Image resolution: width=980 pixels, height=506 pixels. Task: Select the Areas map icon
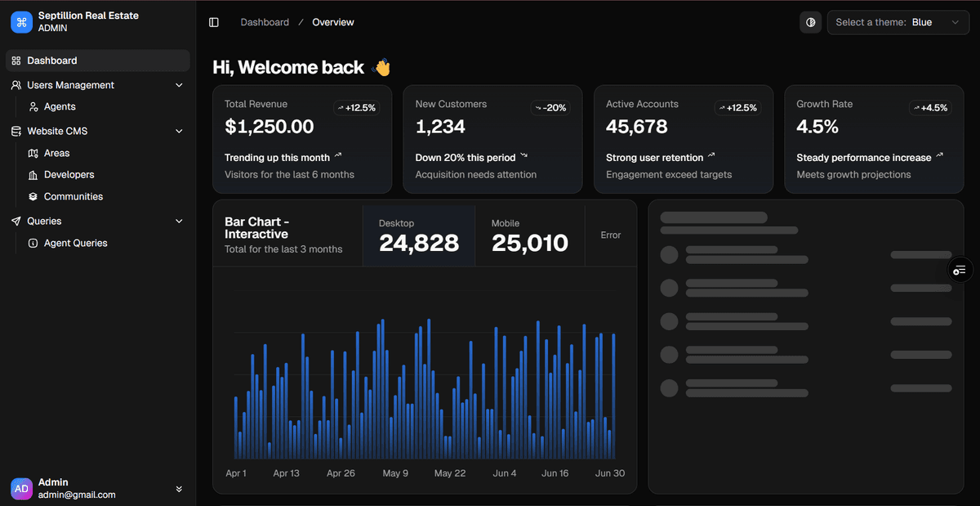[x=33, y=153]
